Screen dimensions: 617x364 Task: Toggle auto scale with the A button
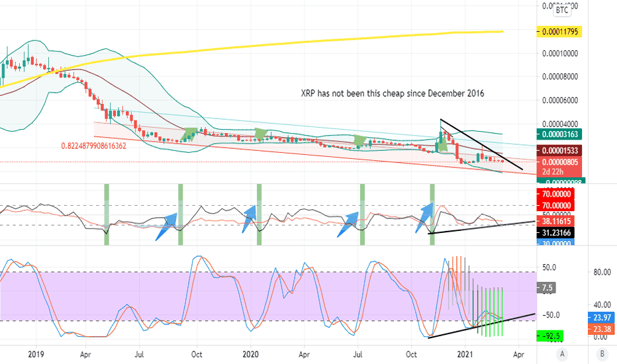[562, 354]
